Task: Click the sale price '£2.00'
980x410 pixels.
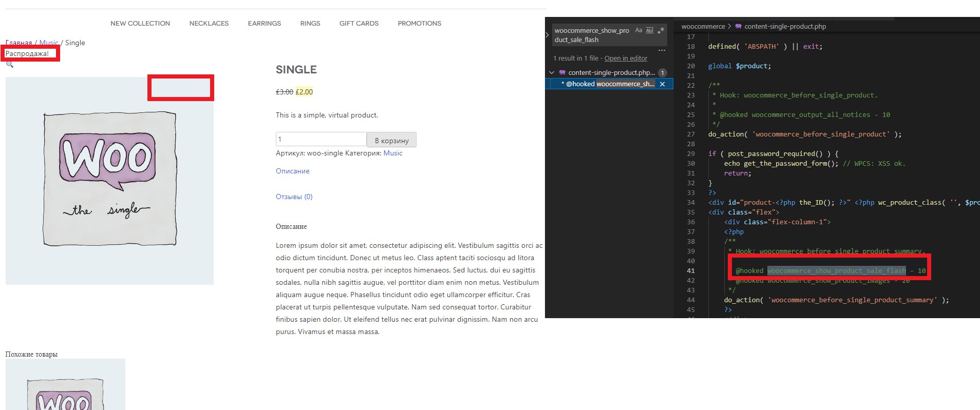Action: coord(304,92)
